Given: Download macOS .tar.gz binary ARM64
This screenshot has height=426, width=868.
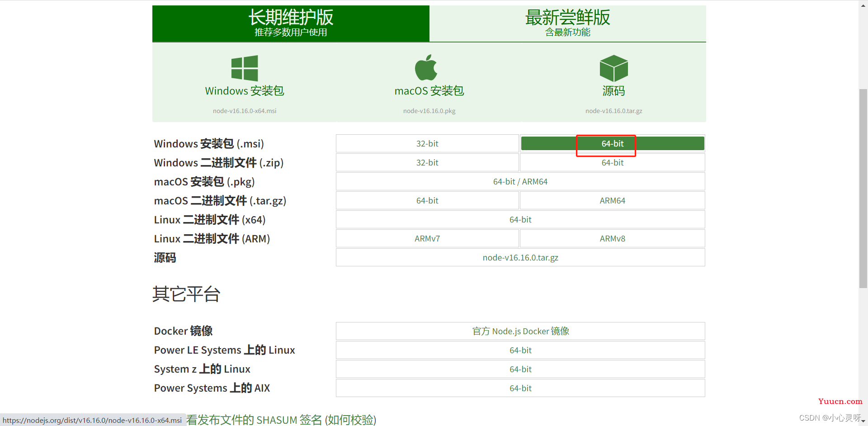Looking at the screenshot, I should coord(613,200).
